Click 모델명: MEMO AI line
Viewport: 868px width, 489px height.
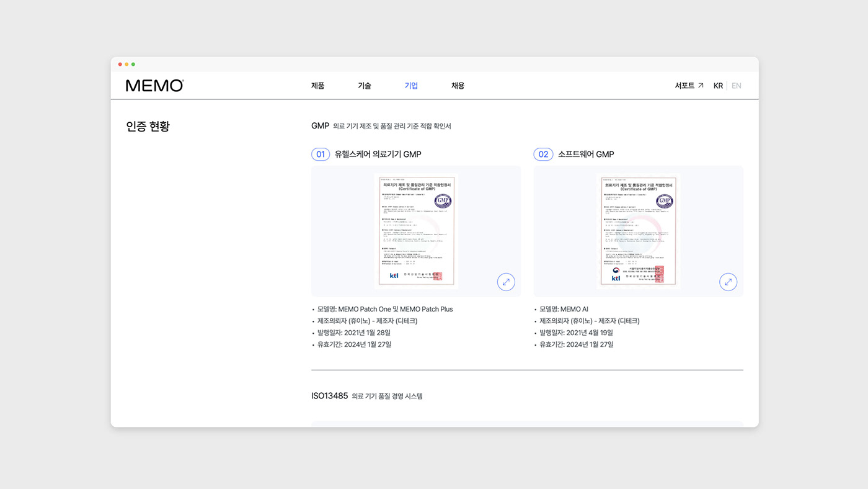click(564, 309)
